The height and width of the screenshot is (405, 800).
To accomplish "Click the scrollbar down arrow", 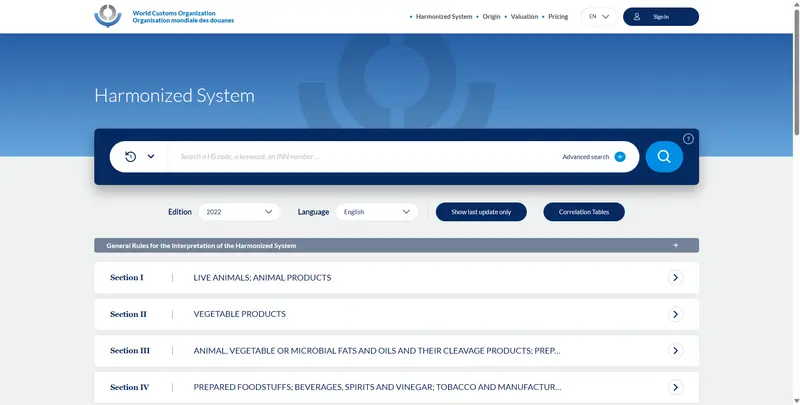I will (x=796, y=401).
